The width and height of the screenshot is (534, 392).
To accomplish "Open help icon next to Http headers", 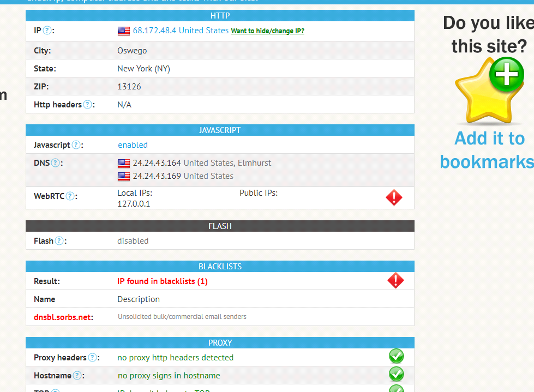I will click(87, 105).
